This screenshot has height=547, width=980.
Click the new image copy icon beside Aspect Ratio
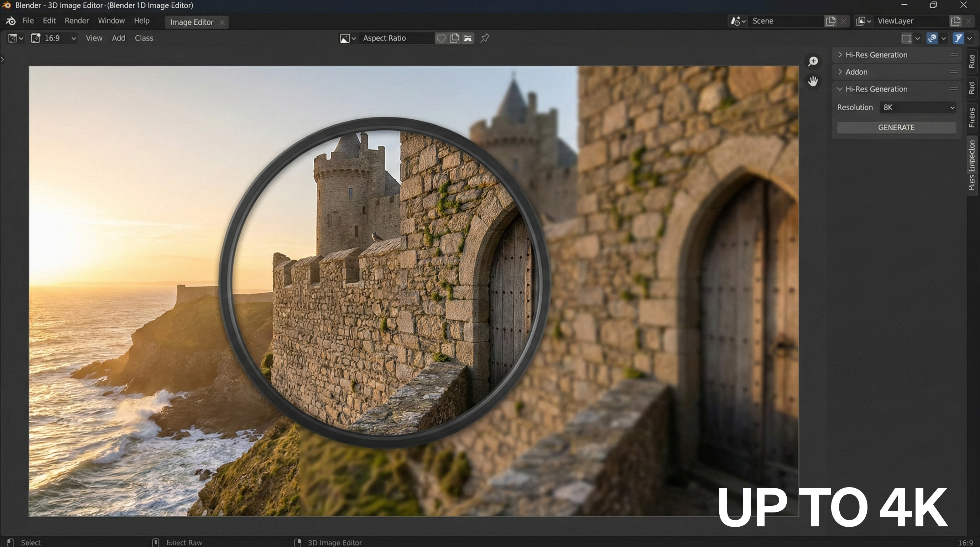click(x=454, y=38)
